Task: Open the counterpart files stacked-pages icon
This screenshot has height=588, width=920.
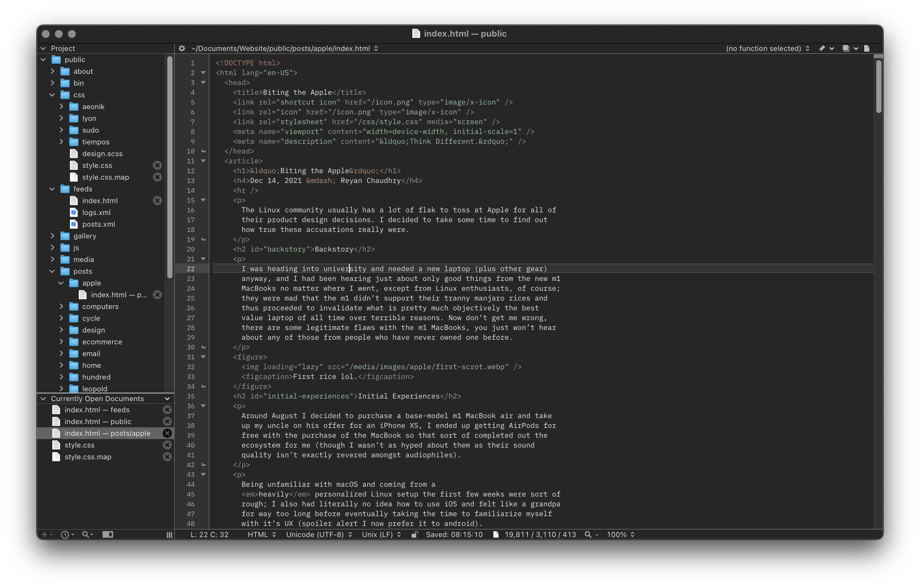Action: click(846, 49)
